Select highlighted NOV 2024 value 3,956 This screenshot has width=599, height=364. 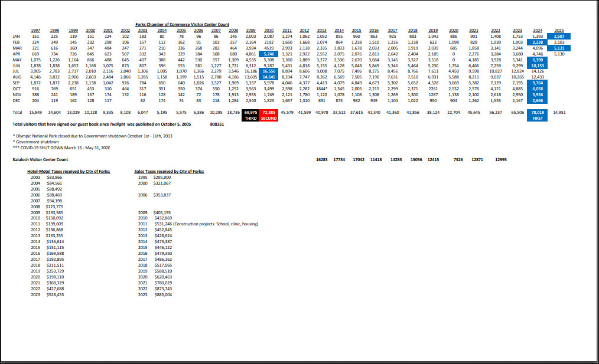[538, 94]
